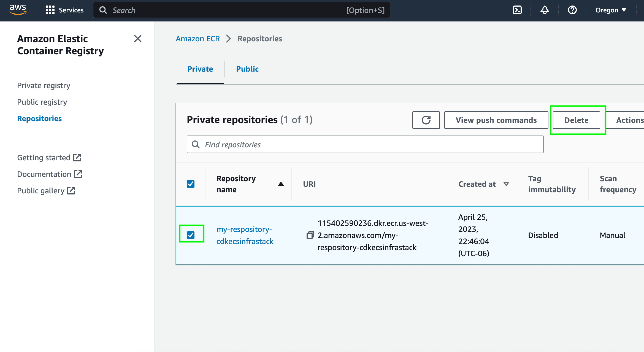
Task: Click the Repositories breadcrumb text
Action: tap(260, 39)
